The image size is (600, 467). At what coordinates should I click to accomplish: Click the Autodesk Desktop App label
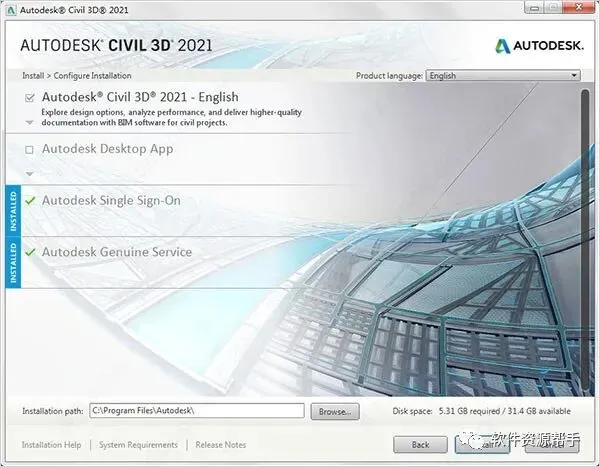point(108,149)
